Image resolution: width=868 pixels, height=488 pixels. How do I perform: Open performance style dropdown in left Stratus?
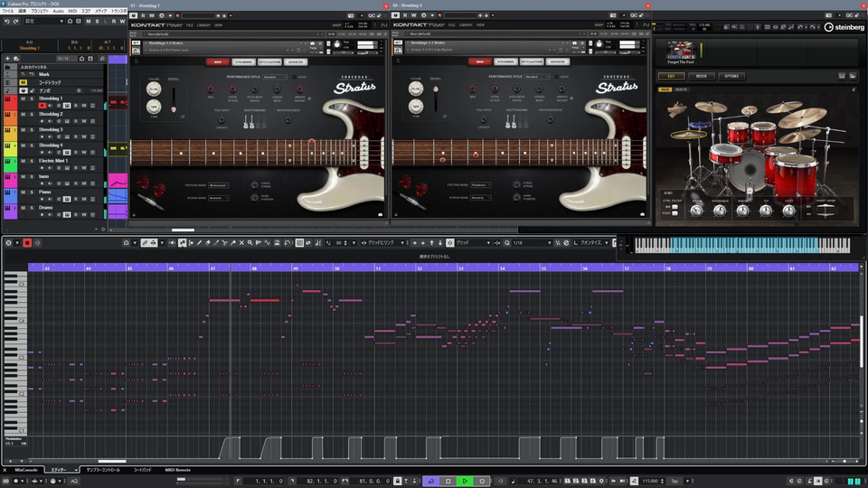coord(275,77)
